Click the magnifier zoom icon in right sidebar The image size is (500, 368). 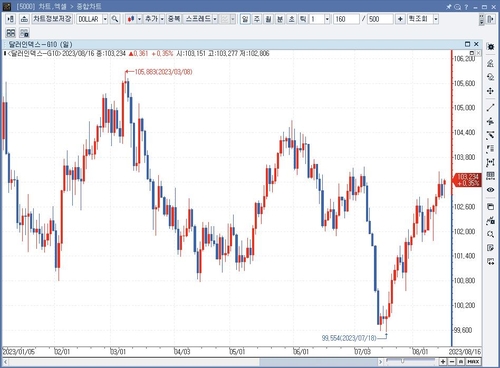tap(490, 234)
